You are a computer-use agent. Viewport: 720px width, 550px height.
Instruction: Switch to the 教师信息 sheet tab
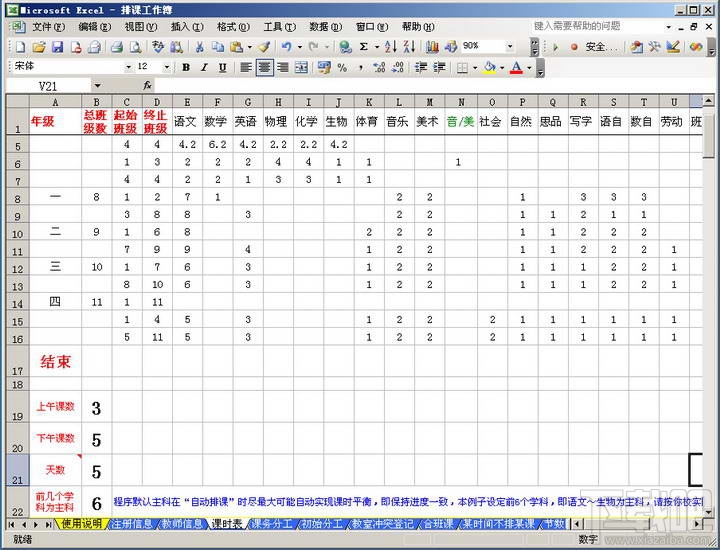182,524
